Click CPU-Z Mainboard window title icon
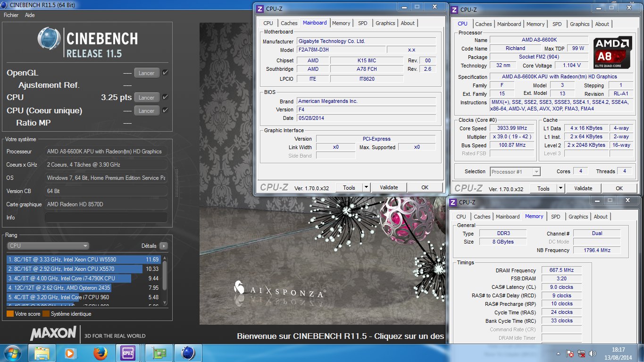This screenshot has height=362, width=644. [x=259, y=8]
